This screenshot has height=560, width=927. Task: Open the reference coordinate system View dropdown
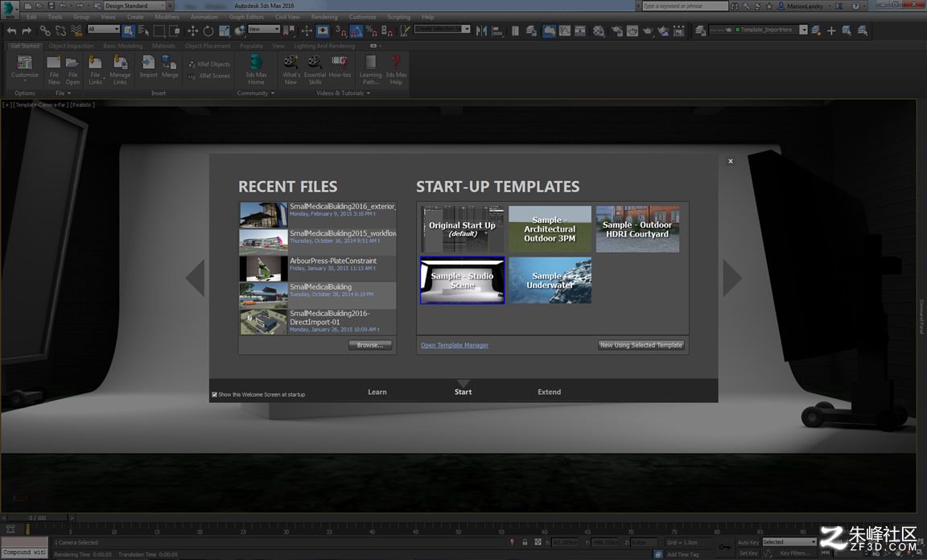(x=264, y=29)
